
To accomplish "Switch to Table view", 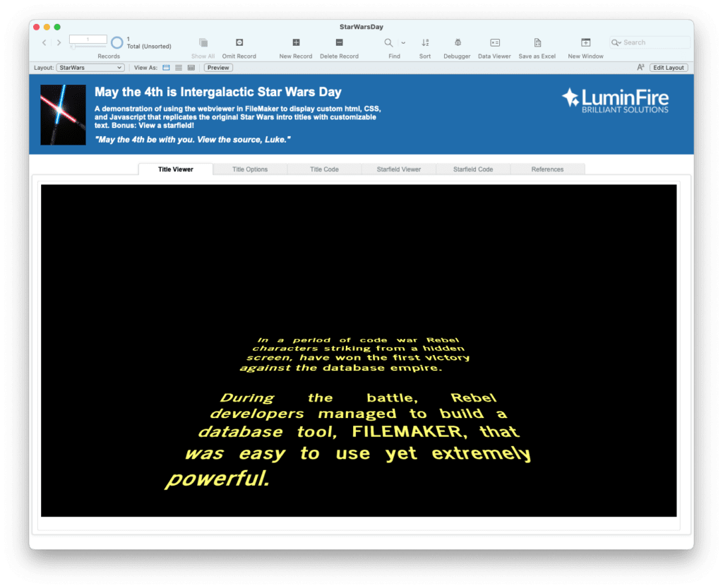I will (x=191, y=68).
